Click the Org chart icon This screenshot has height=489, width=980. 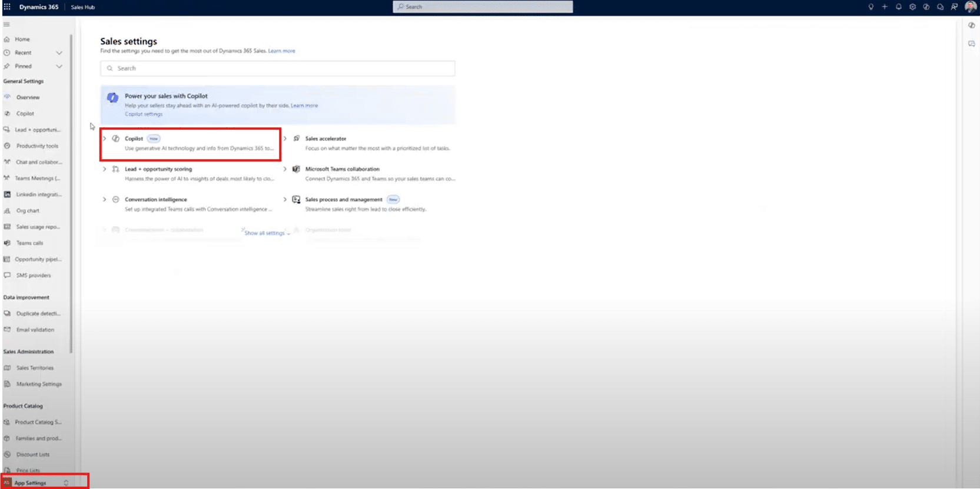click(7, 211)
